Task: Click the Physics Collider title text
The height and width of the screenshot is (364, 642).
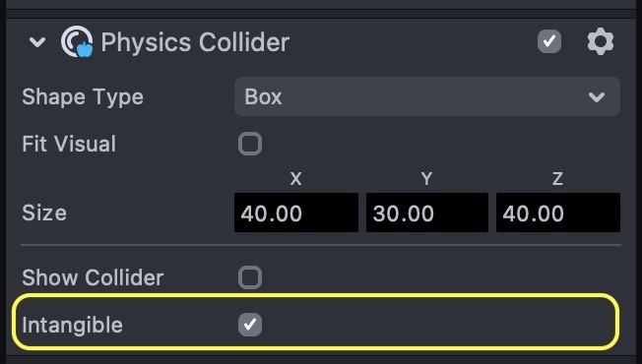Action: pos(195,42)
